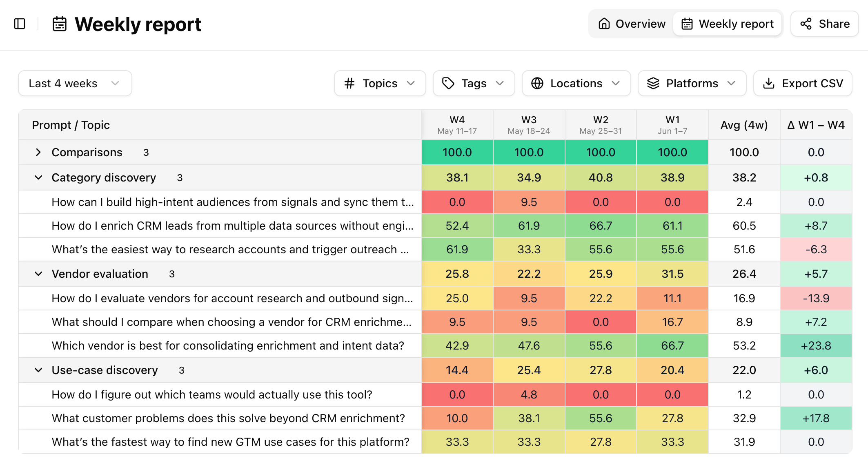Viewport: 868px width, 465px height.
Task: Click the Vendor evaluation Avg value 26.4
Action: coord(744,274)
